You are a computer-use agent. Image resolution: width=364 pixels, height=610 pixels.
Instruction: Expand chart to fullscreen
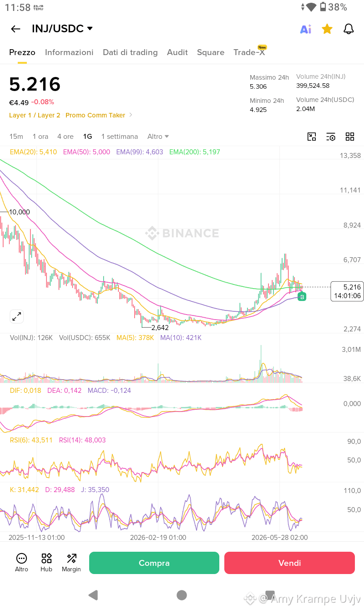coord(17,316)
